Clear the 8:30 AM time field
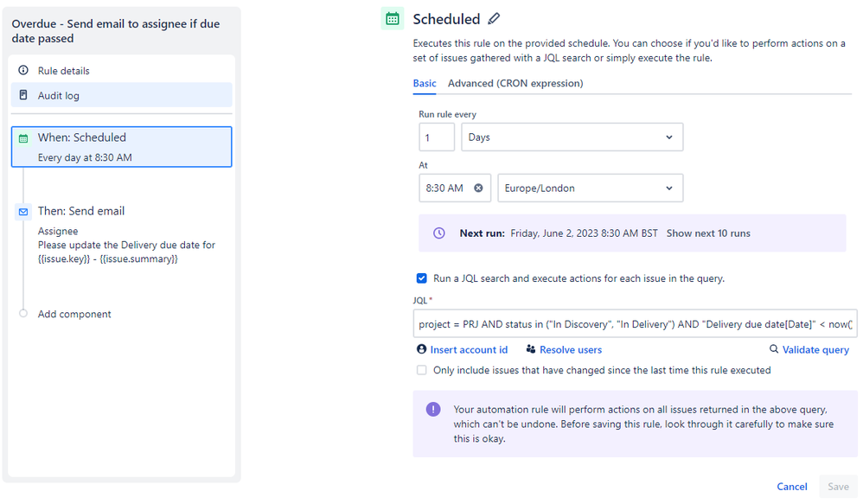This screenshot has width=863, height=504. coord(478,188)
